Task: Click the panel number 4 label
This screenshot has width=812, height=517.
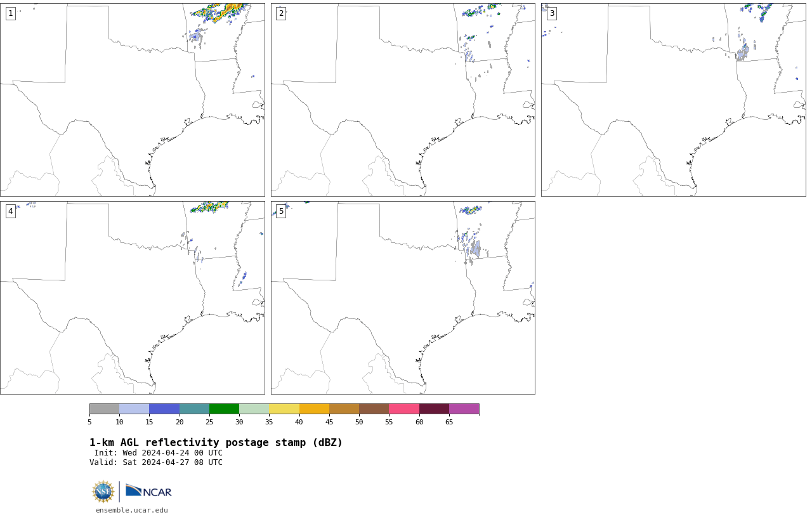Action: (10, 211)
